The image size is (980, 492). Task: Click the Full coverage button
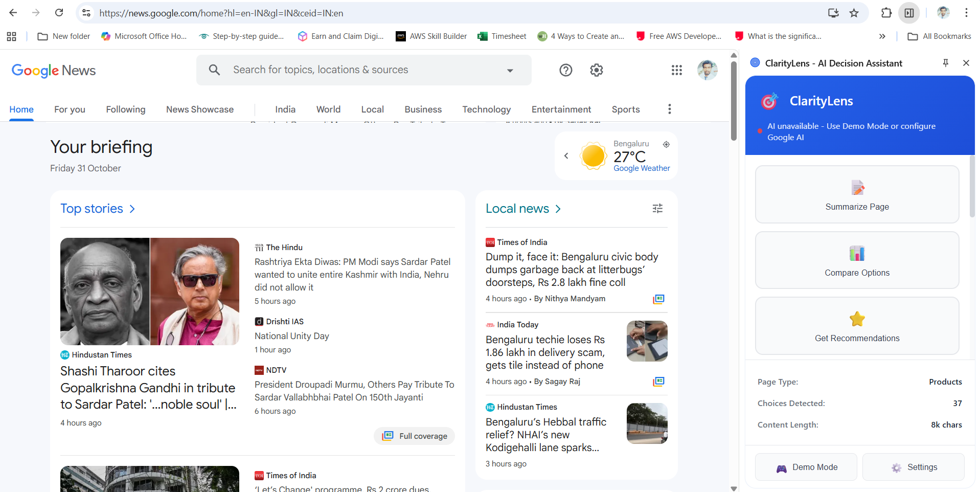[x=415, y=436]
